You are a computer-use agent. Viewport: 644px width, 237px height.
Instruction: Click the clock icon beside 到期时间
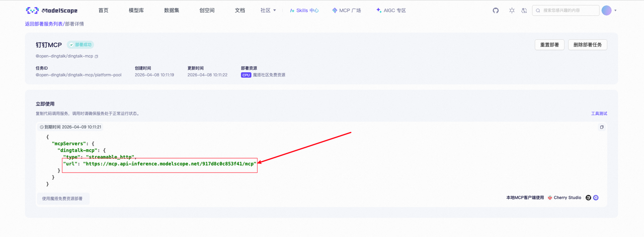[42, 127]
